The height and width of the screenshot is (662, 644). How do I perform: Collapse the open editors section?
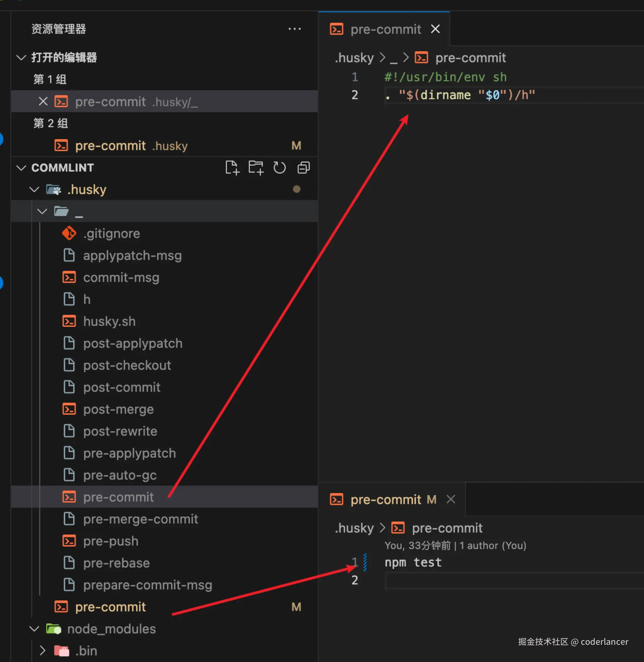[21, 58]
